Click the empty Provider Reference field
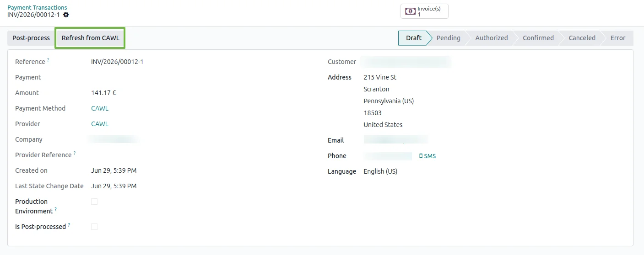644x255 pixels. click(x=201, y=155)
